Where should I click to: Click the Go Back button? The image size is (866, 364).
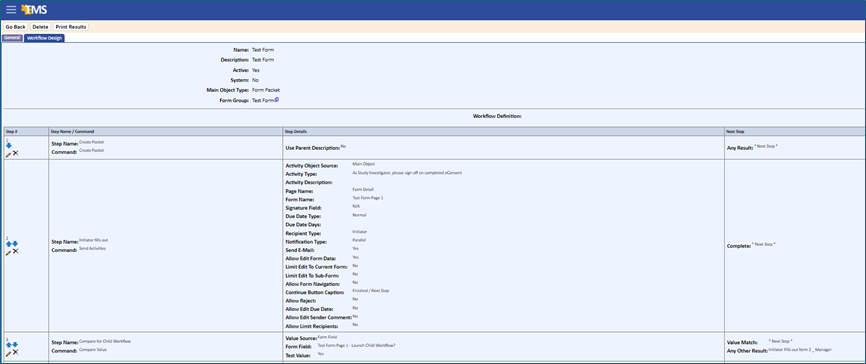[15, 27]
